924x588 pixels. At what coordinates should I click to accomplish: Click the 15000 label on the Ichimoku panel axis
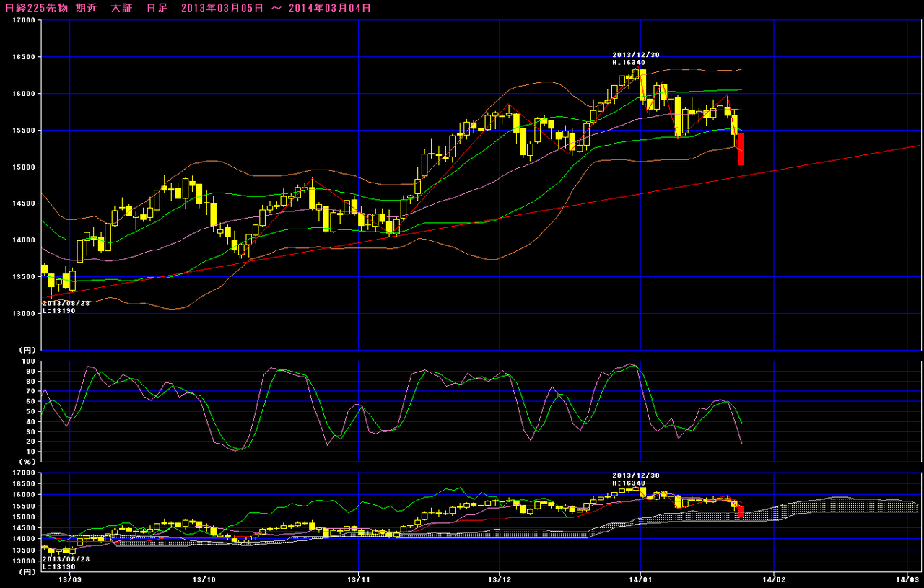pyautogui.click(x=25, y=517)
